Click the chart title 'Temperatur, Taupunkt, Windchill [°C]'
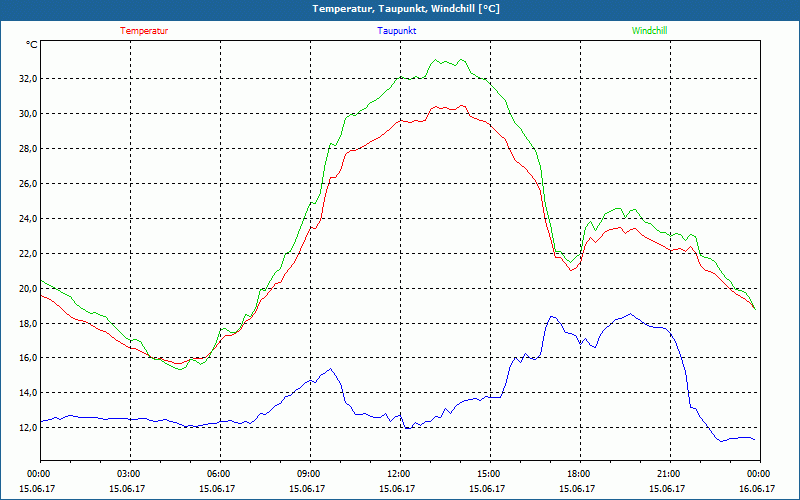Viewport: 800px width, 500px height. tap(406, 9)
